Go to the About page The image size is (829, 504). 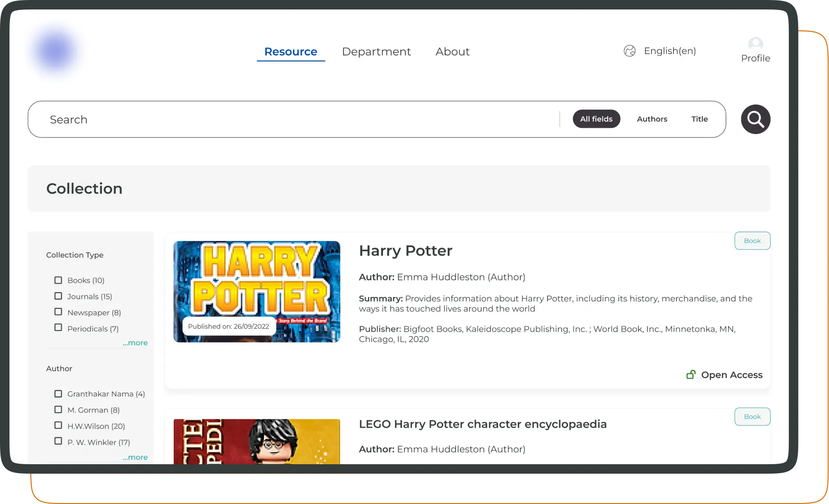click(453, 52)
